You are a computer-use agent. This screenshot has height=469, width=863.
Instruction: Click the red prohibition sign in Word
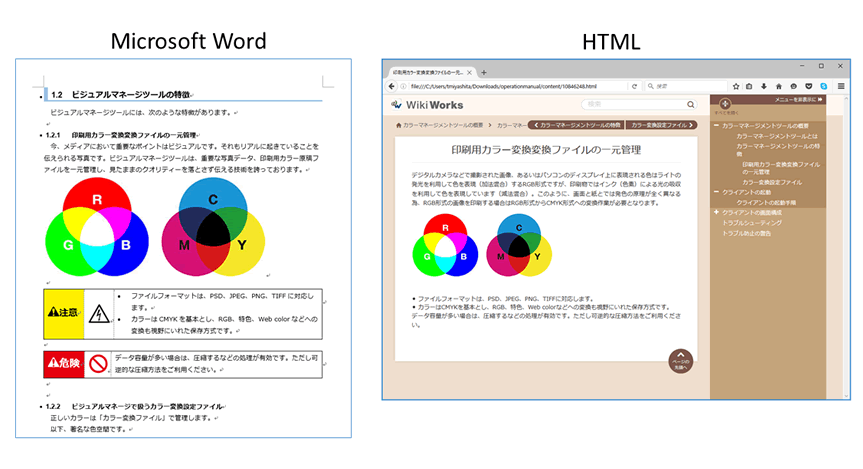[98, 364]
